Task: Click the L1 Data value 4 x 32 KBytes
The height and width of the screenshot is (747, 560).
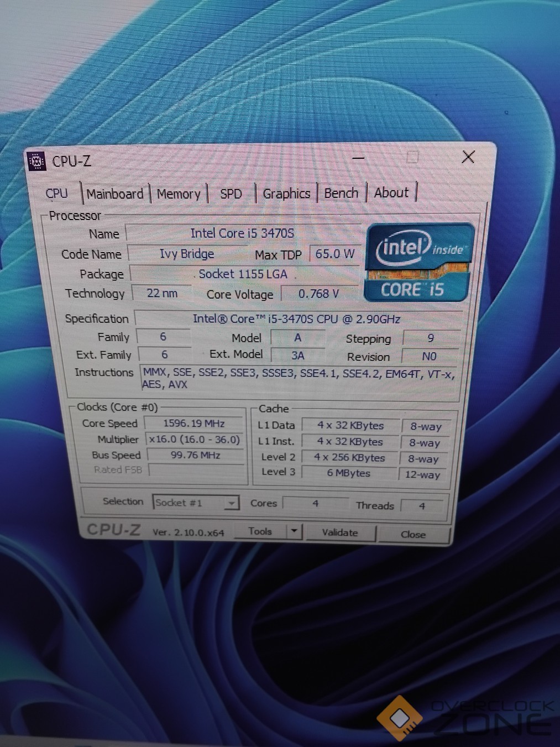Action: 350,426
